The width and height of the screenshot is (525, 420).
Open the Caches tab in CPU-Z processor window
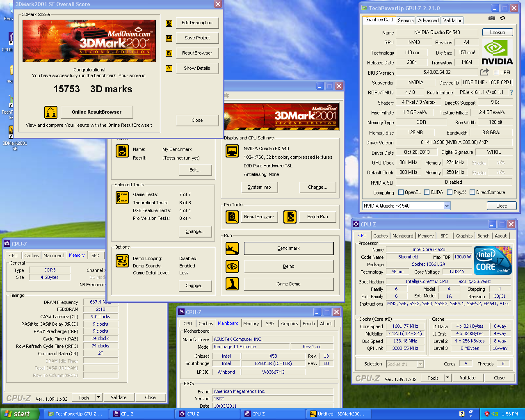[381, 236]
